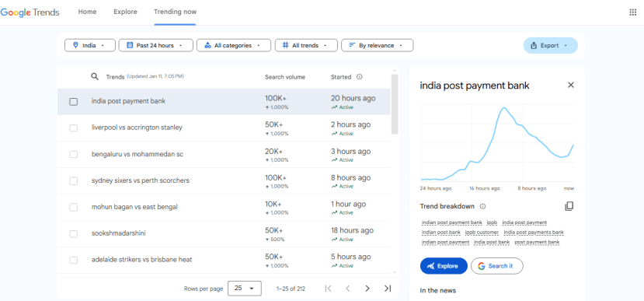Copy trend breakdown terms with the copy icon
Image resolution: width=644 pixels, height=301 pixels.
click(569, 206)
